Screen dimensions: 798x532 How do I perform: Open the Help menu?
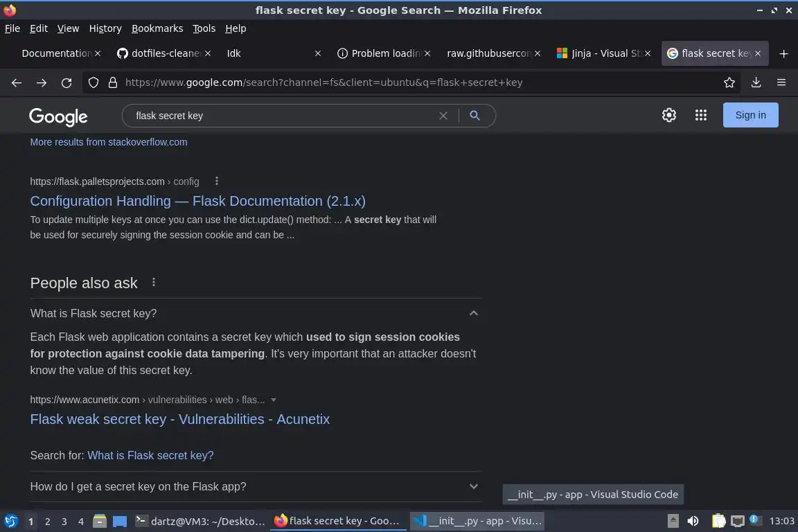coord(236,28)
